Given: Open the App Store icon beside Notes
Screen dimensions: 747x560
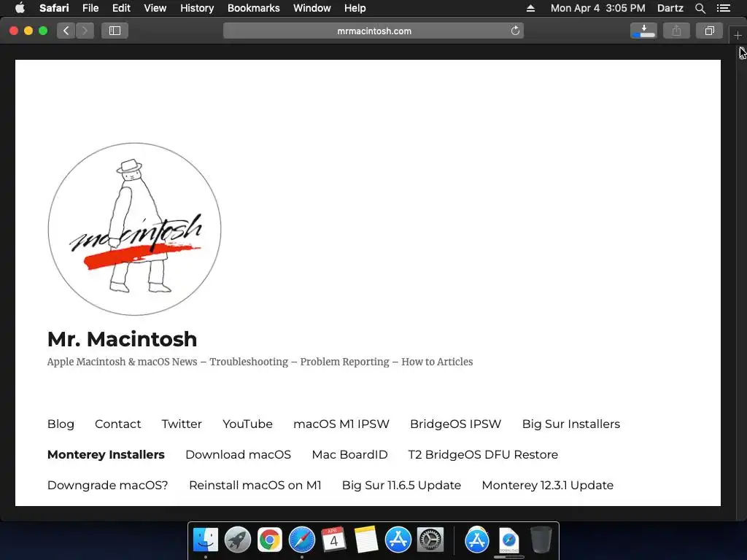Looking at the screenshot, I should pyautogui.click(x=398, y=540).
